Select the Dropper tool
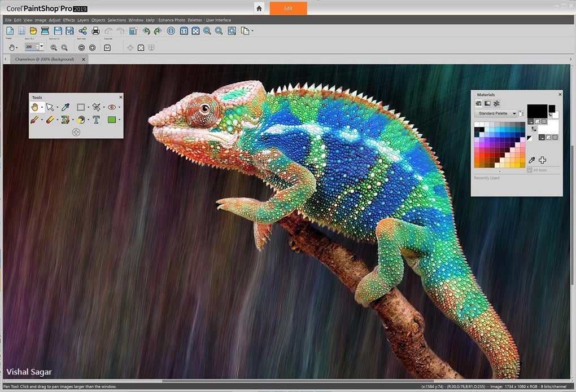Viewport: 576px width, 392px height. pyautogui.click(x=66, y=107)
